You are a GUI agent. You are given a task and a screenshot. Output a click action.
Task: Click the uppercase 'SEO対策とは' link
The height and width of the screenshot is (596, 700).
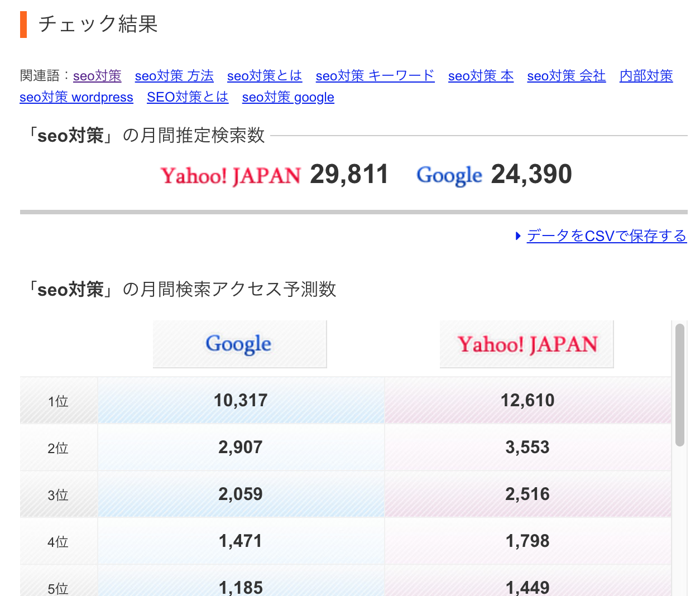coord(188,97)
